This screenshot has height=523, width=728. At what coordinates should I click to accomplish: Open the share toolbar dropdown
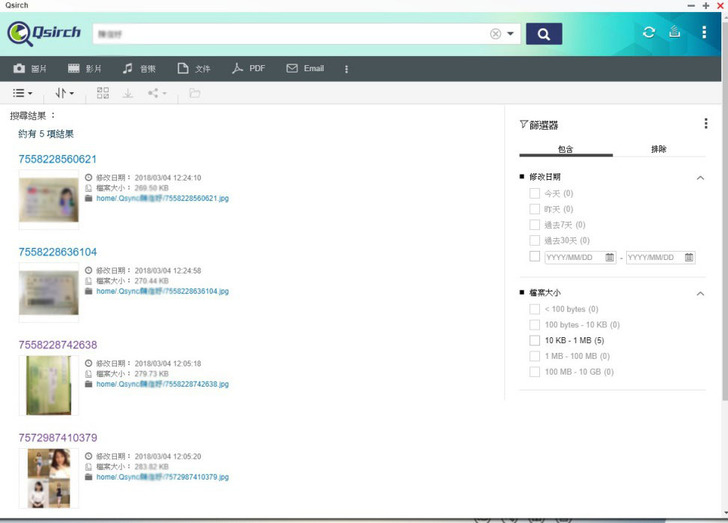pyautogui.click(x=157, y=93)
